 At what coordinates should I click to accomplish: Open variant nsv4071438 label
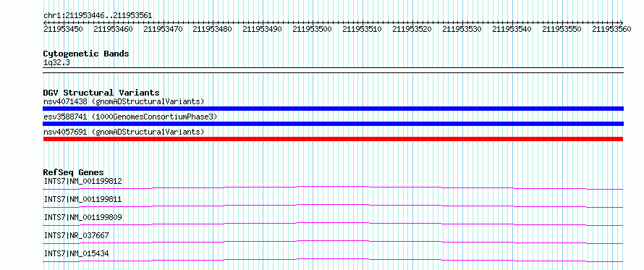124,101
